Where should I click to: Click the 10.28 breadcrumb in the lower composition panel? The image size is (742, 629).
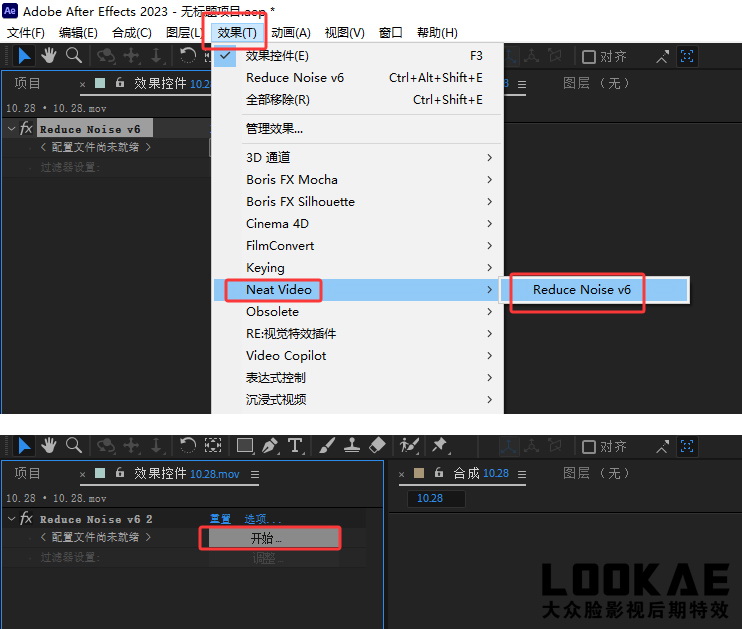point(430,498)
